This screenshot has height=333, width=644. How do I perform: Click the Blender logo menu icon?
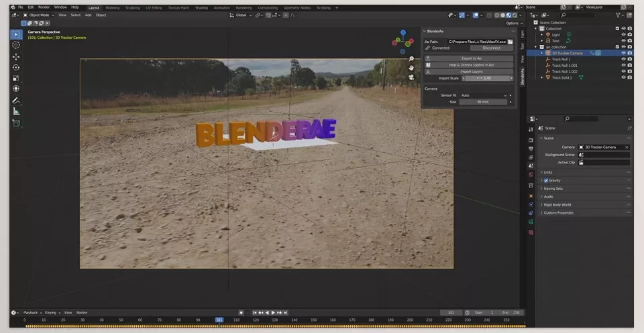[13, 7]
